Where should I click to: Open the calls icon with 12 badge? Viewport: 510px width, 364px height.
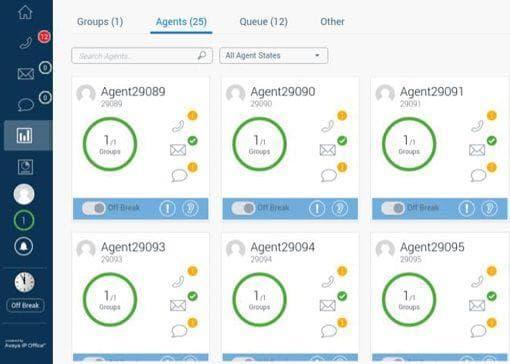[26, 43]
